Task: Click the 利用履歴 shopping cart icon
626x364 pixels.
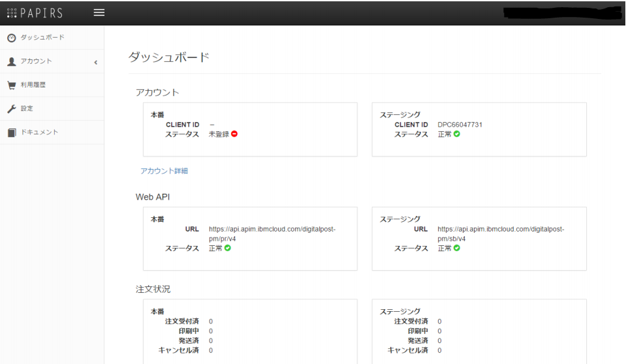Action: [11, 85]
